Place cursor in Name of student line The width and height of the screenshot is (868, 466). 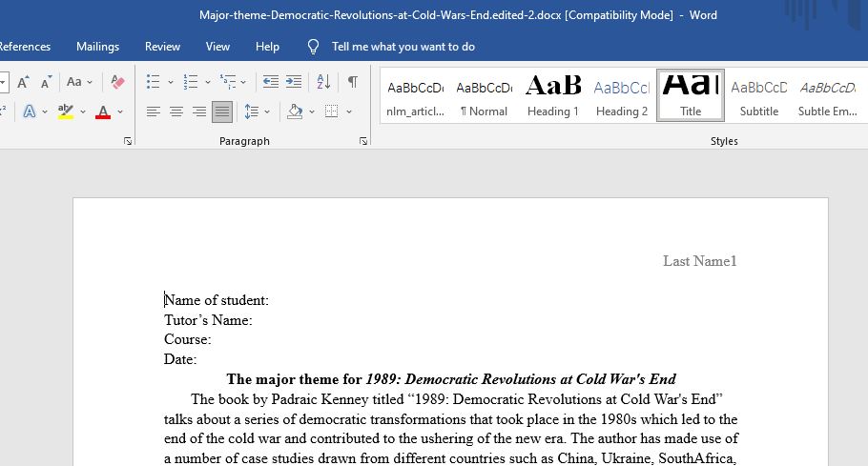pyautogui.click(x=217, y=300)
